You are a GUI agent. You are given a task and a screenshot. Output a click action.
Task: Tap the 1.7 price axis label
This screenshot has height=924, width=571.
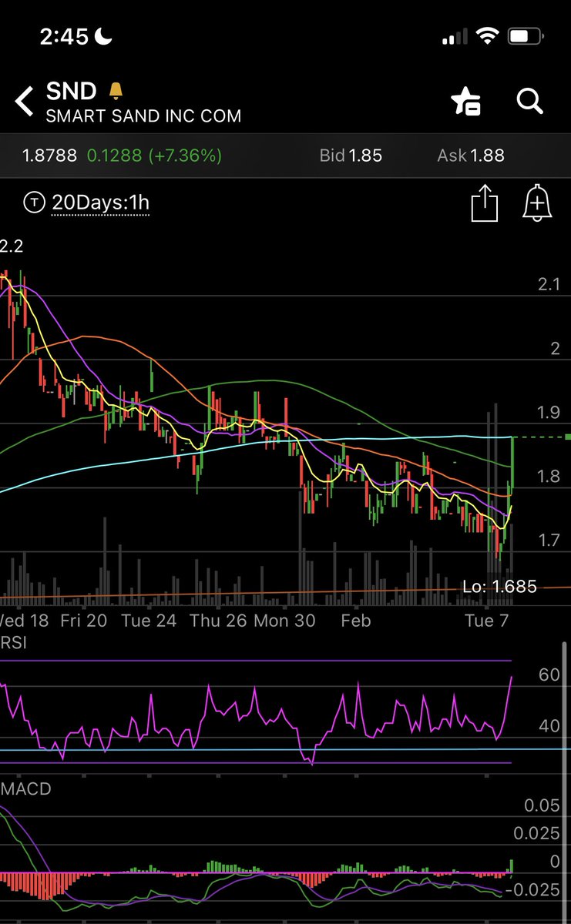coord(549,540)
